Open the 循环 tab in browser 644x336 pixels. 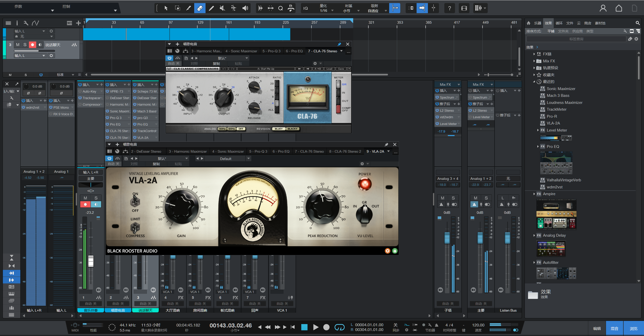click(x=559, y=23)
